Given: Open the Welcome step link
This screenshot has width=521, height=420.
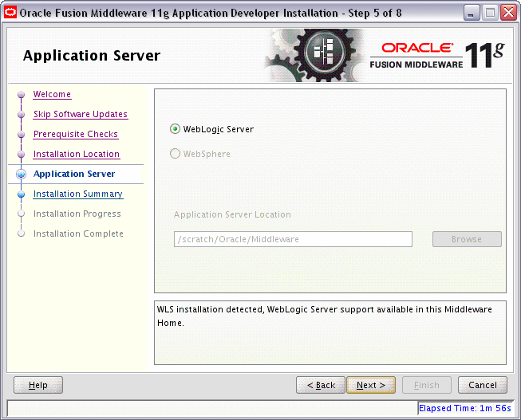Looking at the screenshot, I should (52, 94).
